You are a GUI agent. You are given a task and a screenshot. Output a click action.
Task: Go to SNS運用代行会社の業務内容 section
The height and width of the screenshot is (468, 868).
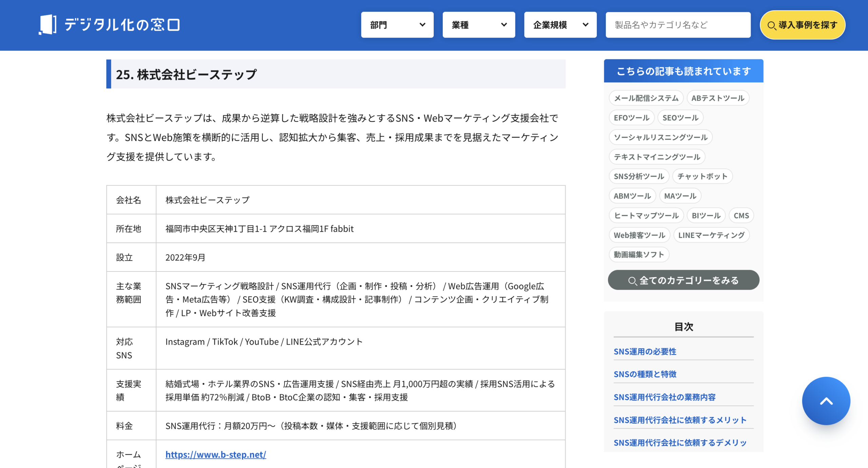tap(665, 397)
